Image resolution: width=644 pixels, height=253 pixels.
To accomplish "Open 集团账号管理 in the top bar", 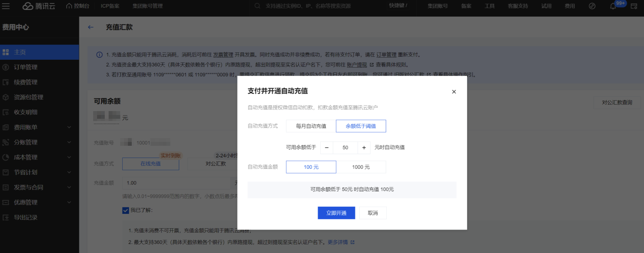I will tap(148, 6).
